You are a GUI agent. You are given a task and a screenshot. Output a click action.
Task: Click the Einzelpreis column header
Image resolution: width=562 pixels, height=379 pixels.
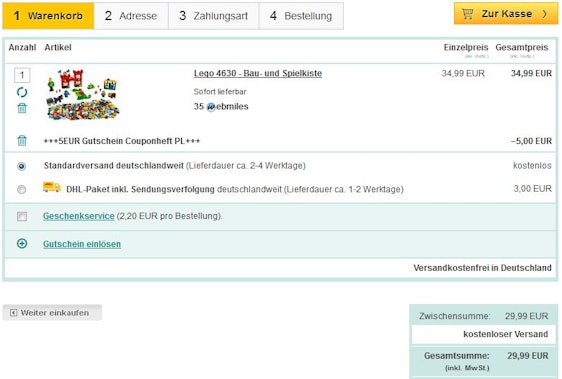[466, 47]
